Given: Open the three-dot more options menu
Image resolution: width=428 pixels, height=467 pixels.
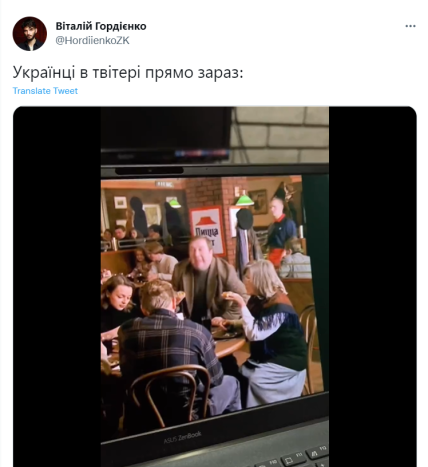Looking at the screenshot, I should pos(410,26).
